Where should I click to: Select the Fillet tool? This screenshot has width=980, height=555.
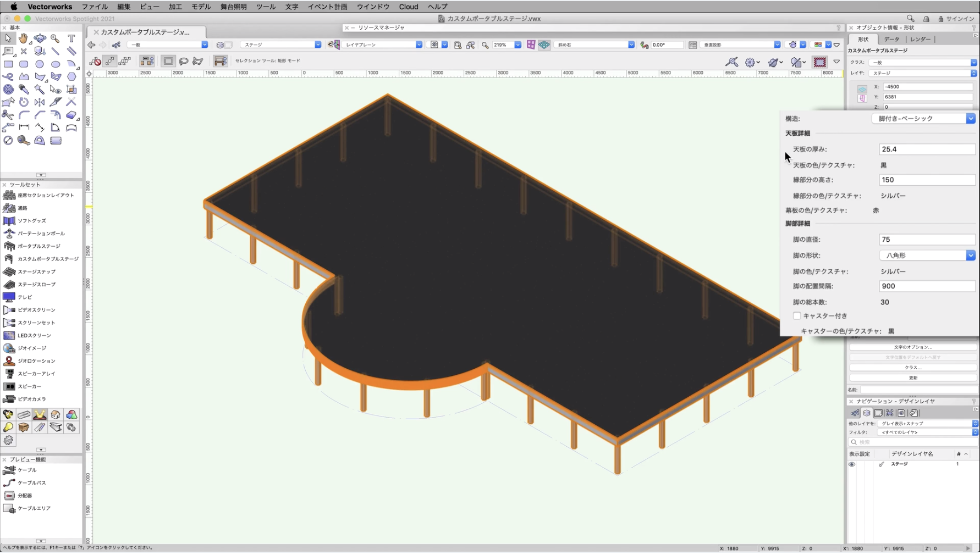[24, 114]
